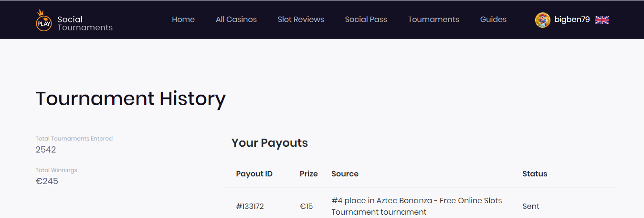The image size is (644, 218).
Task: Go to the All Casinos page
Action: [x=236, y=20]
